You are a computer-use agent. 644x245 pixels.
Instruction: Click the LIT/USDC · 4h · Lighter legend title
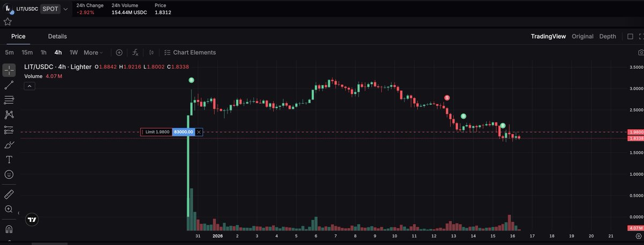tap(58, 67)
